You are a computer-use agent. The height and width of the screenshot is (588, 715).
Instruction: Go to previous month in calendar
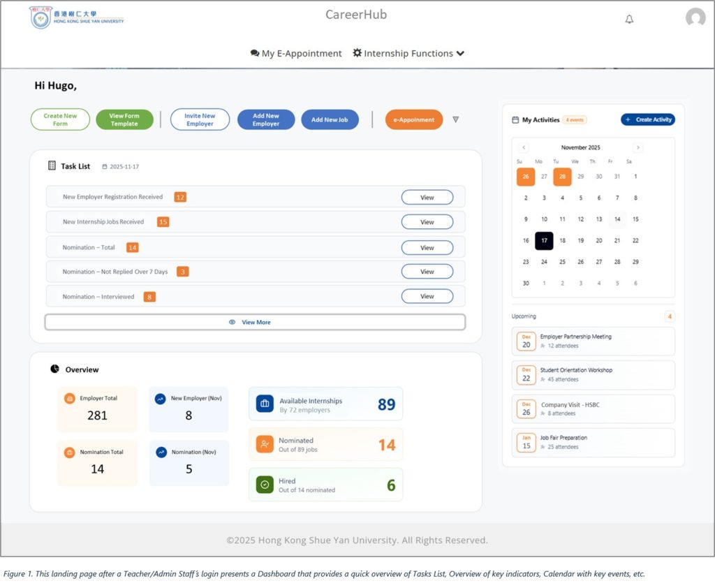click(524, 147)
